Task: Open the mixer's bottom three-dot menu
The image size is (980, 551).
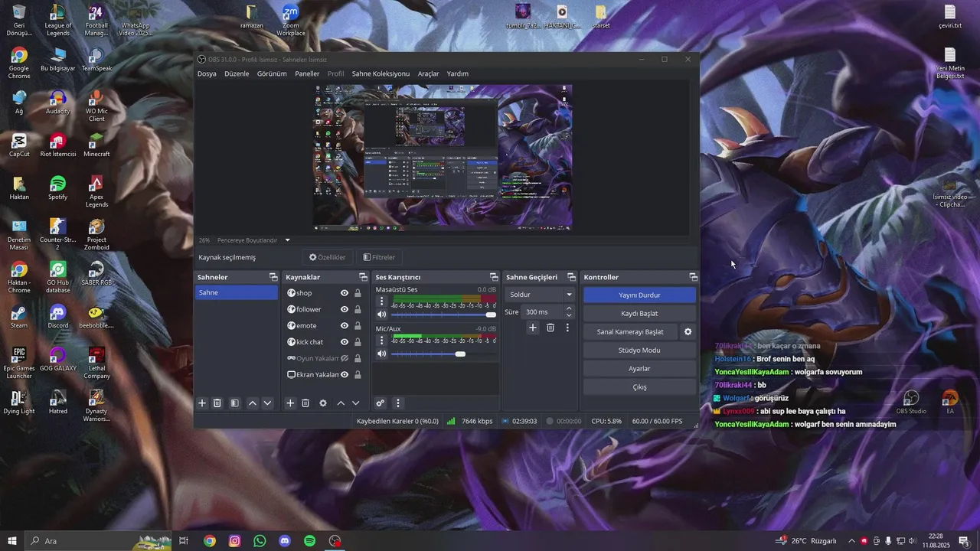Action: click(x=397, y=403)
